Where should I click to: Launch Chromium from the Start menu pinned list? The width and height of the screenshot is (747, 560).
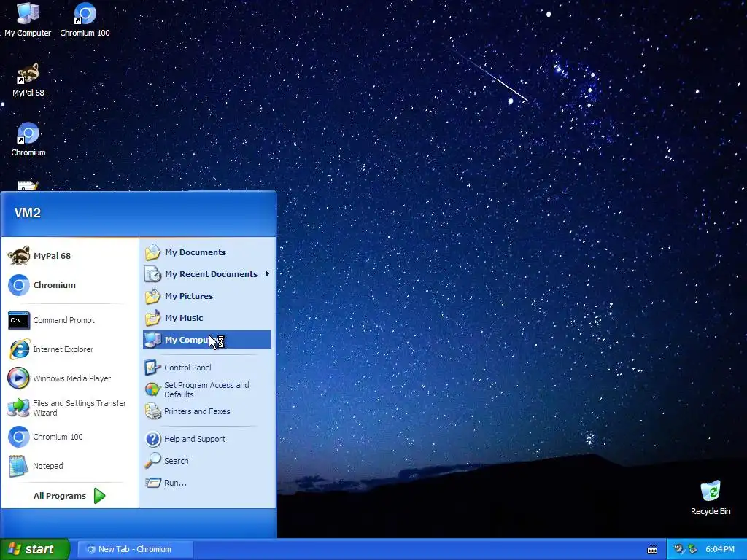(69, 285)
